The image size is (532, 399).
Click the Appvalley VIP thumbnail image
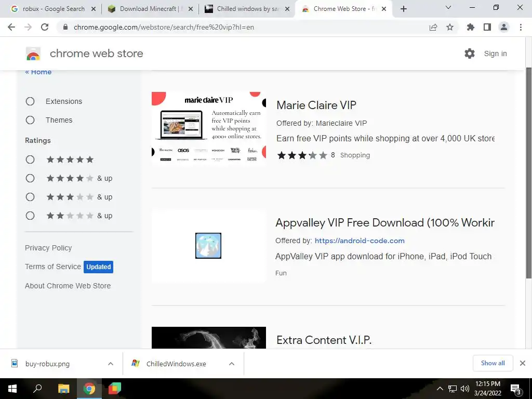(x=209, y=246)
